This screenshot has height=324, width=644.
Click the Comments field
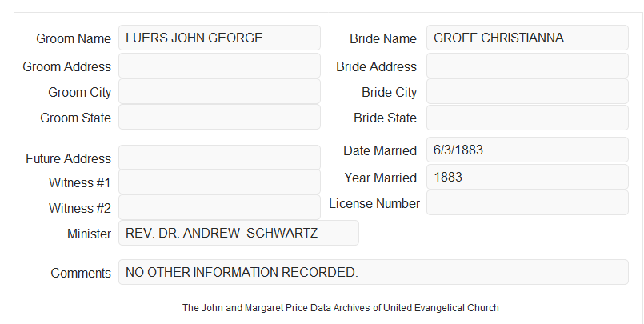pos(374,272)
